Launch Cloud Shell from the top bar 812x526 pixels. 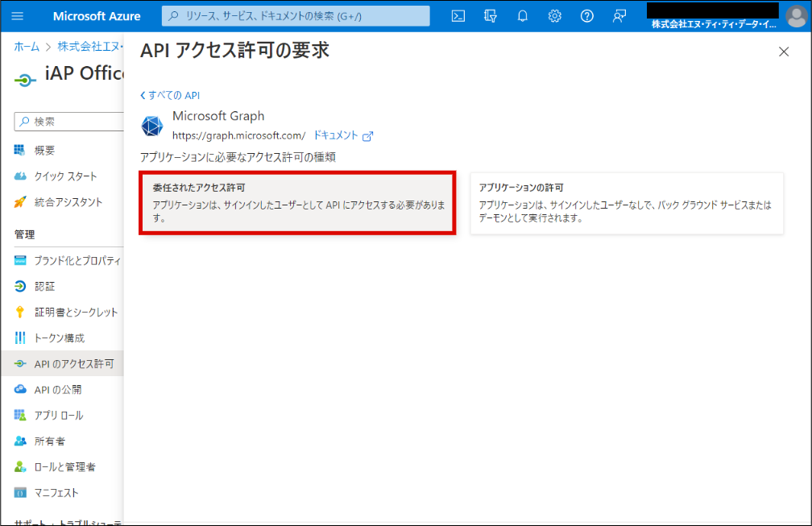tap(458, 16)
